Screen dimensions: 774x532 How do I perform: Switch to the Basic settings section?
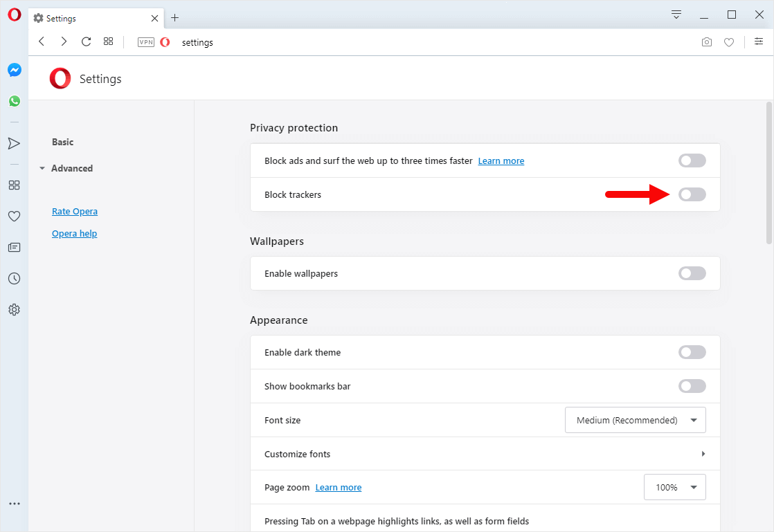[62, 142]
